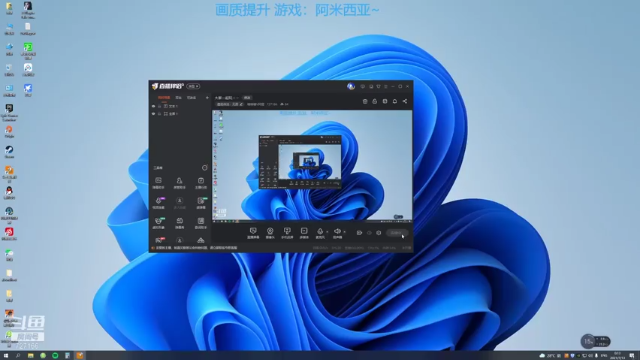
Task: Expand the mode badge dropdown beside app logo
Action: pos(193,86)
